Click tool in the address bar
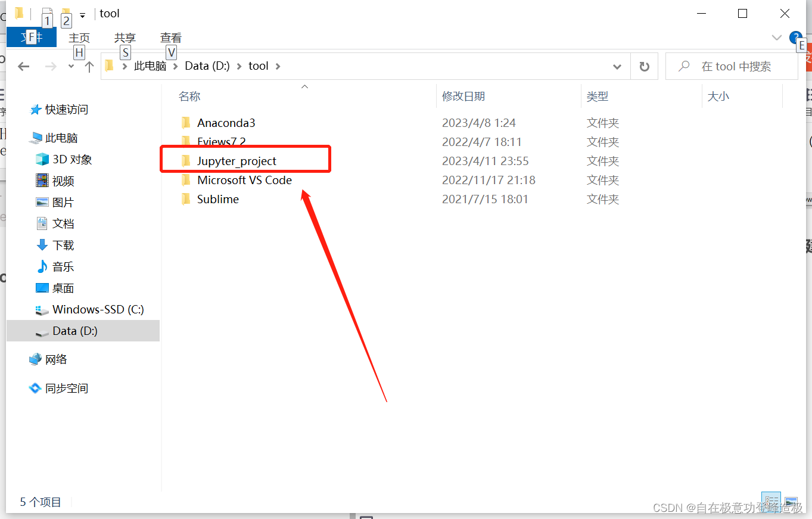The image size is (812, 519). 259,66
